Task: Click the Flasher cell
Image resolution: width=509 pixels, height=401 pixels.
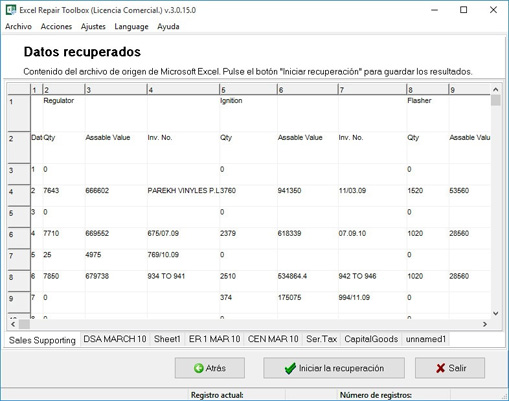Action: [x=428, y=113]
